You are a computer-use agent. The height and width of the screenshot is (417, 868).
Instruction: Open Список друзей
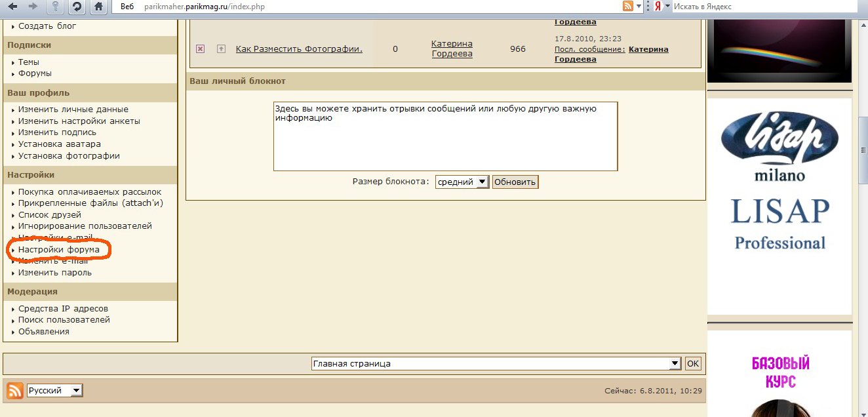coord(50,214)
